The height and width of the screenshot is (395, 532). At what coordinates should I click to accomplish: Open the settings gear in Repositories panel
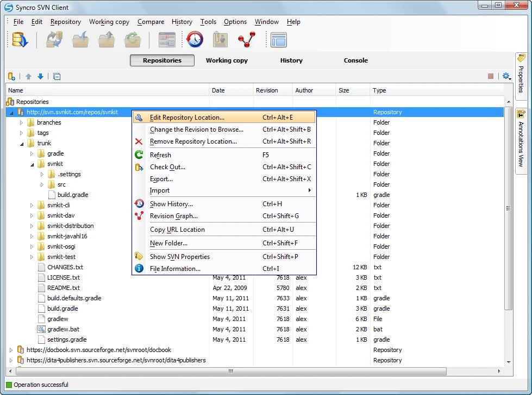point(506,76)
